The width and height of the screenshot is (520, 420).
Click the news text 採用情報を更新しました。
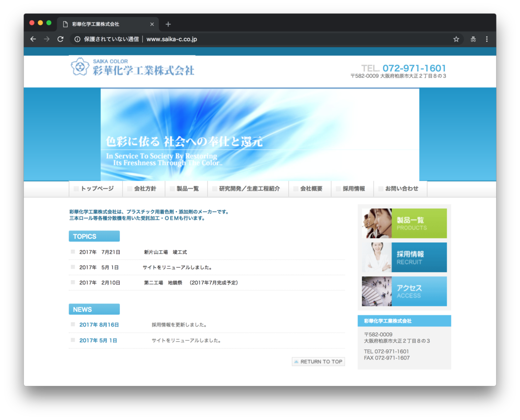(179, 325)
